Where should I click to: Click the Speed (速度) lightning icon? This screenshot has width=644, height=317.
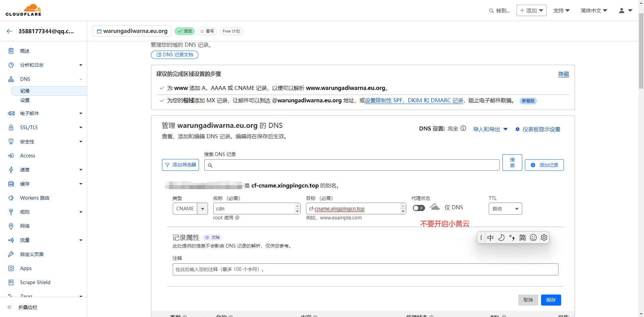(x=11, y=170)
